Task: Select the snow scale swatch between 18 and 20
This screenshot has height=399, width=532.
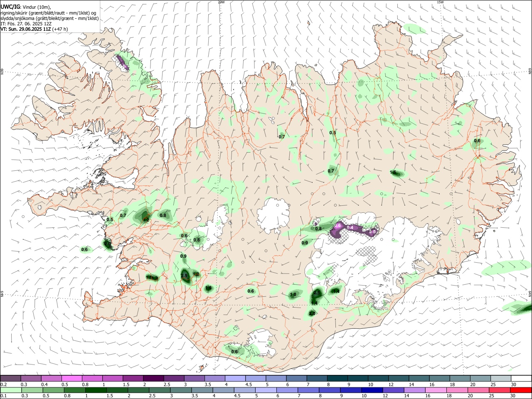Action: [x=460, y=378]
